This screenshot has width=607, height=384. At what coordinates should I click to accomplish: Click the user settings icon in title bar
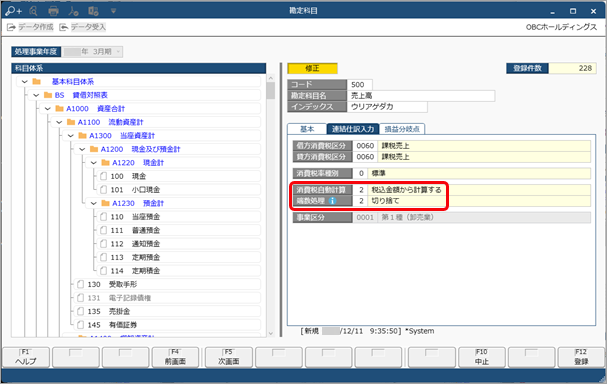(x=73, y=11)
